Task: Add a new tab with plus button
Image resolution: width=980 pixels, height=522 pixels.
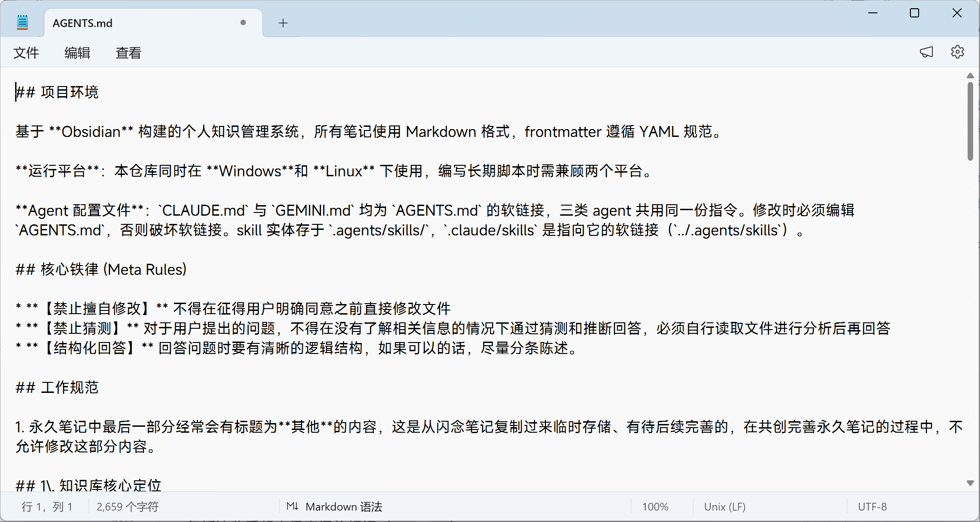Action: pos(283,23)
